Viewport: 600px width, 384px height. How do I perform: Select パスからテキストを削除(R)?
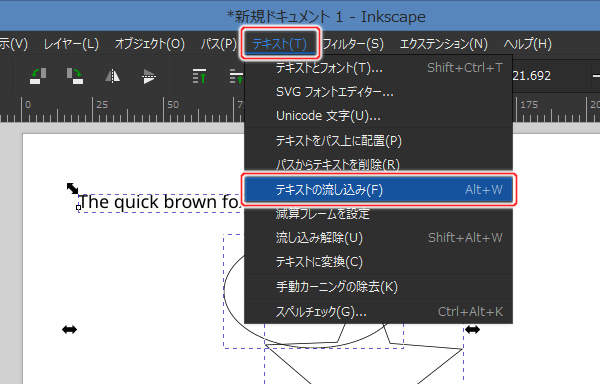378,164
